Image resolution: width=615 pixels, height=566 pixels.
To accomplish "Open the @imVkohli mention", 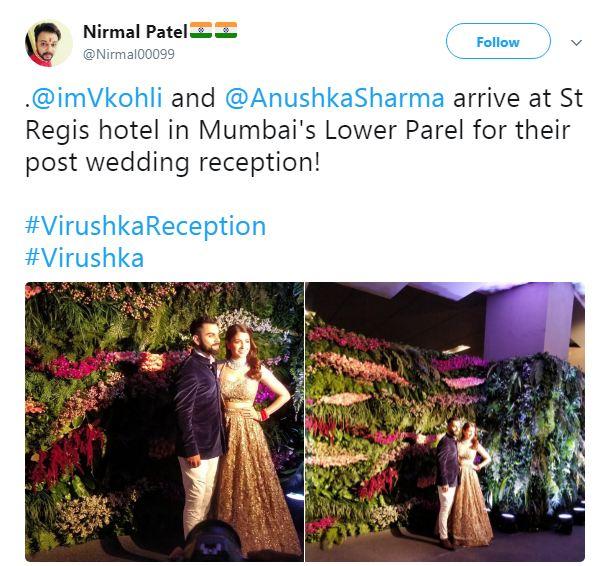I will coord(97,98).
